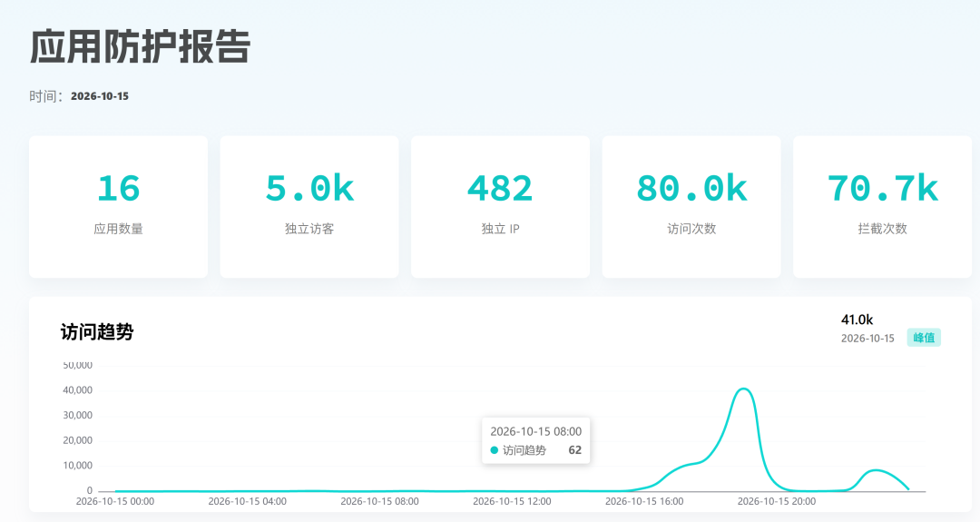This screenshot has width=980, height=522.
Task: Click the x-axis label 2026-10-15 04:00
Action: pyautogui.click(x=248, y=501)
